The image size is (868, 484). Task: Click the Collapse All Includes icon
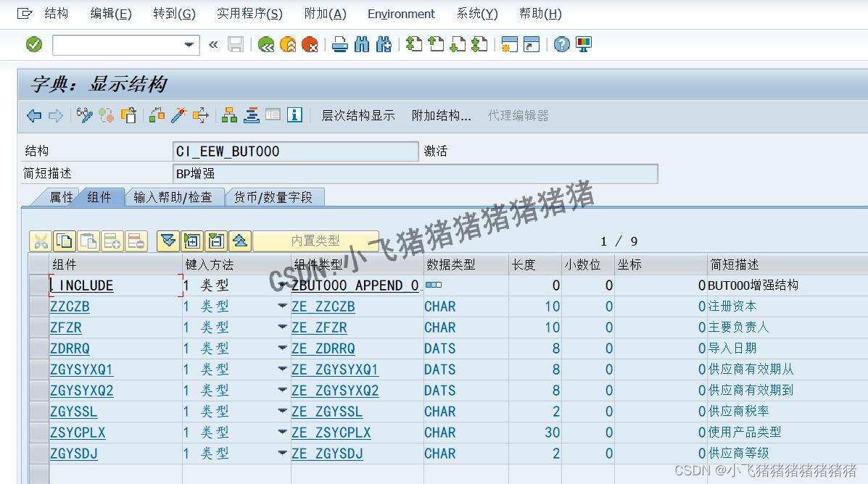[240, 241]
